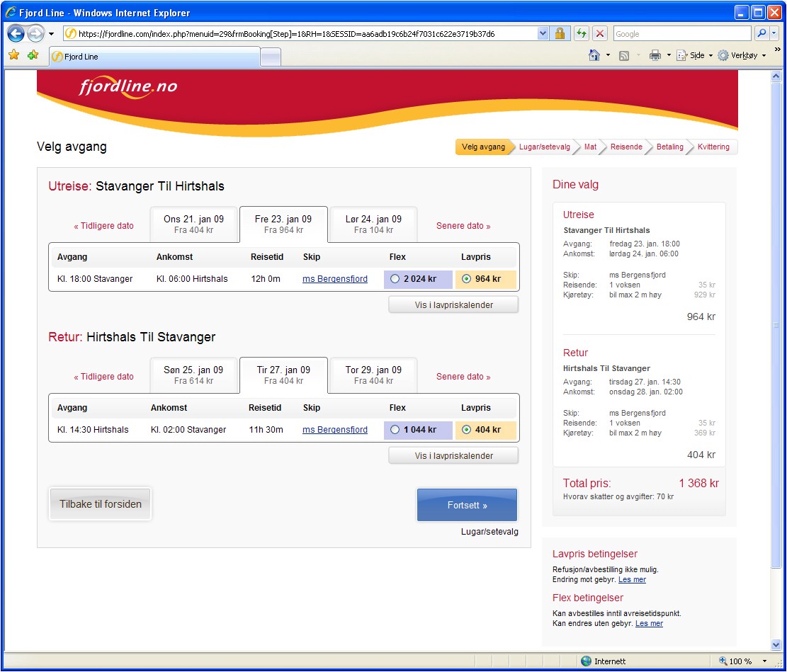The height and width of the screenshot is (672, 787).
Task: Select Fre 23. jan 09 departure date
Action: click(x=283, y=224)
